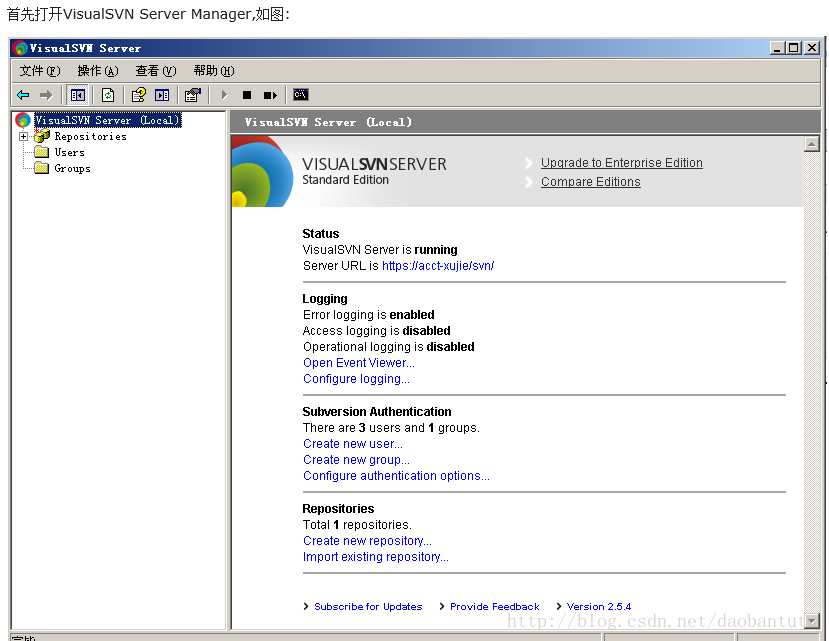Click the Groups folder icon
The width and height of the screenshot is (829, 641).
(42, 168)
